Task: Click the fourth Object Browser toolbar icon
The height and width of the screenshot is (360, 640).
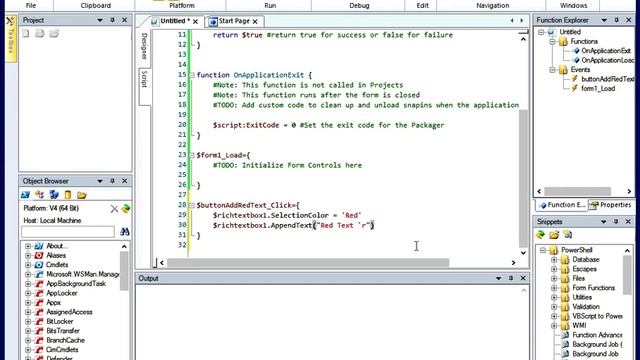Action: click(68, 195)
